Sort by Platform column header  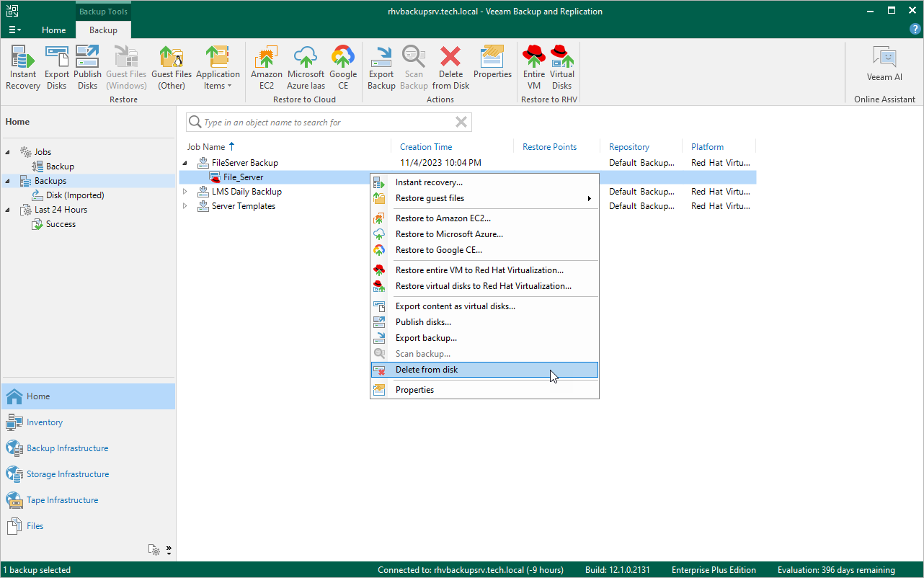707,147
